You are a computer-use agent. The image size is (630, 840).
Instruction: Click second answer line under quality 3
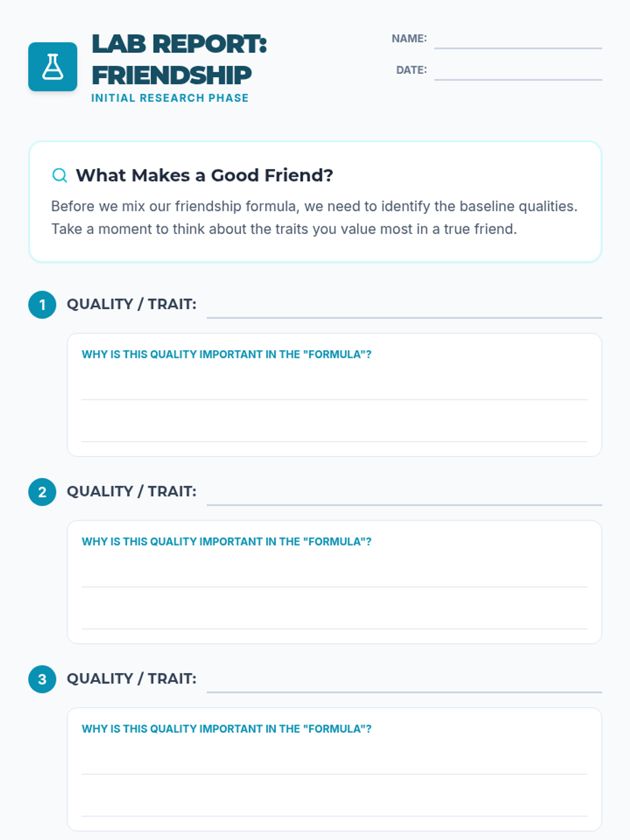(334, 806)
